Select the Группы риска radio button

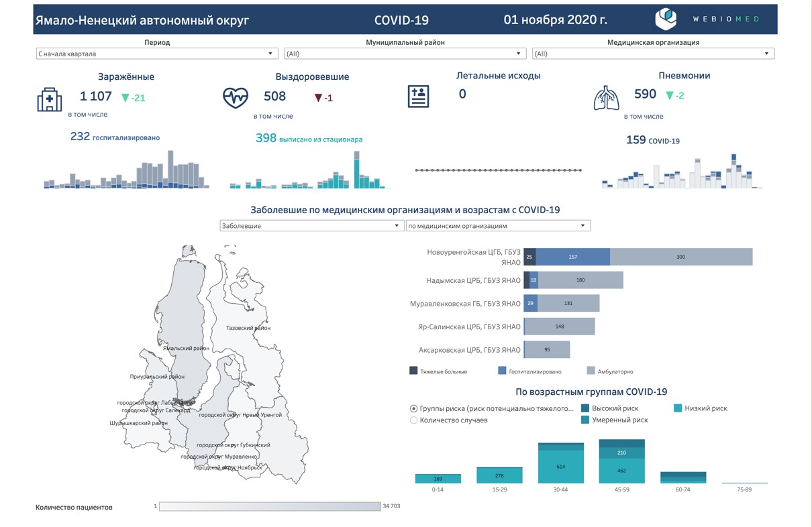(413, 408)
